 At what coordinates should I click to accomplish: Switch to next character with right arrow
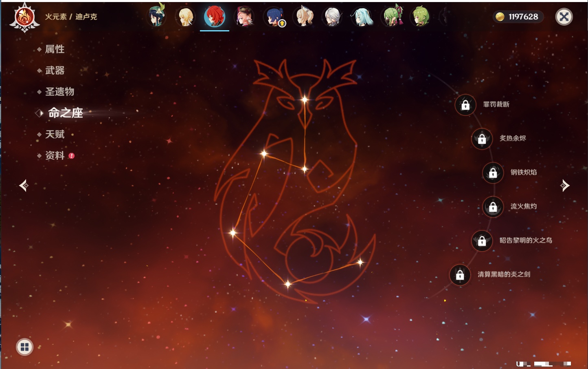click(565, 186)
